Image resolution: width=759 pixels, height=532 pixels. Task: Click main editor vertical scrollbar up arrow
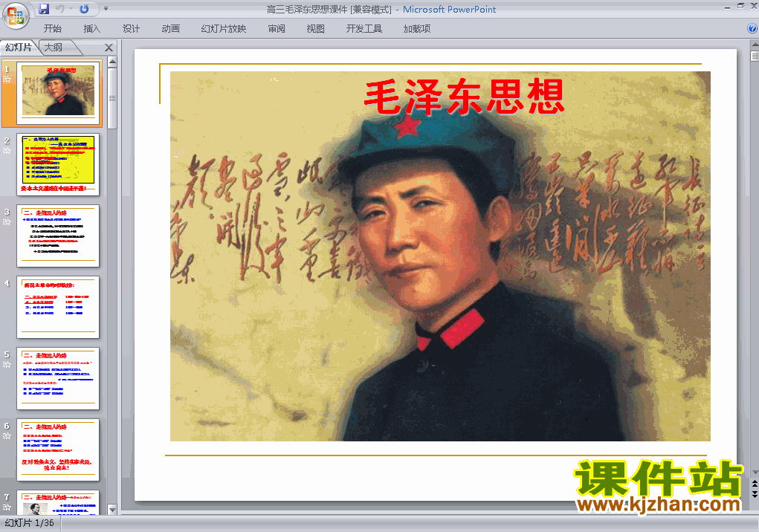(755, 45)
